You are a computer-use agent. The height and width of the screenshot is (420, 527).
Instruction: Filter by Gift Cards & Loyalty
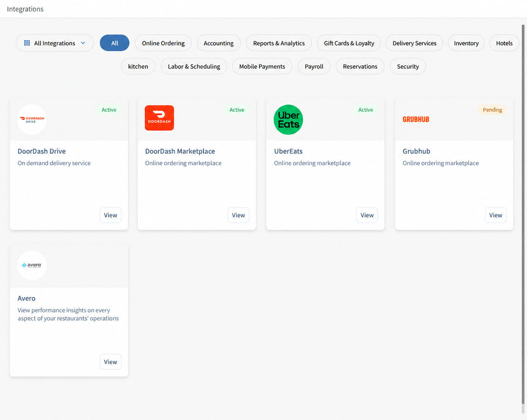tap(349, 43)
